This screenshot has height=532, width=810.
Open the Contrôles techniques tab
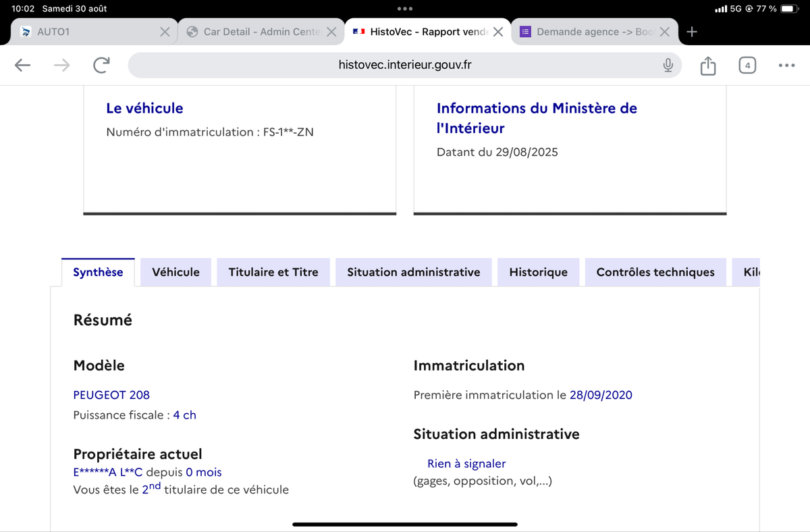click(x=655, y=272)
